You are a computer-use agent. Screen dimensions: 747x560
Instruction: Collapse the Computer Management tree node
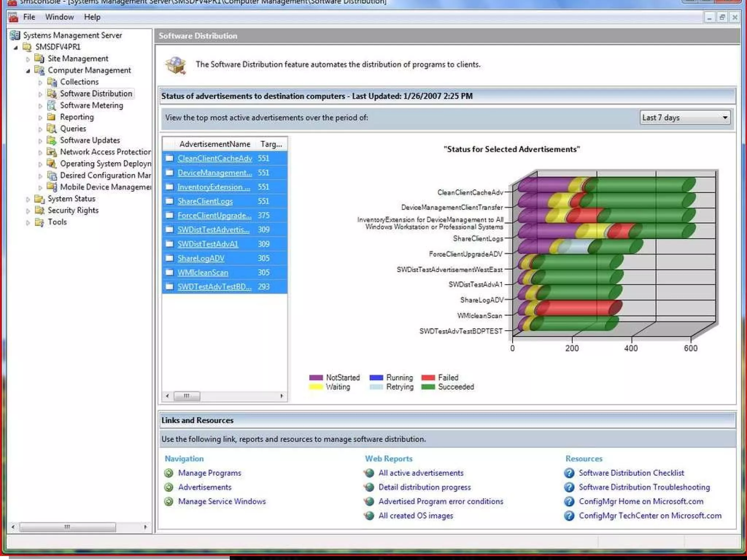click(x=28, y=71)
